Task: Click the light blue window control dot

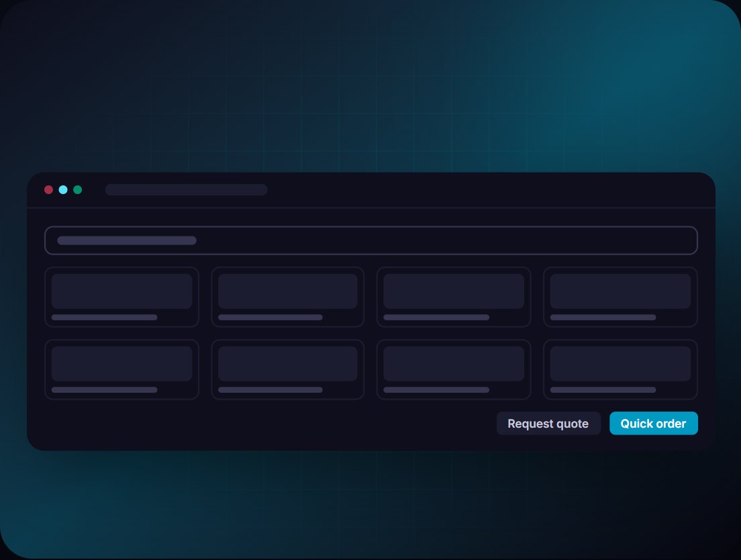Action: (x=63, y=190)
